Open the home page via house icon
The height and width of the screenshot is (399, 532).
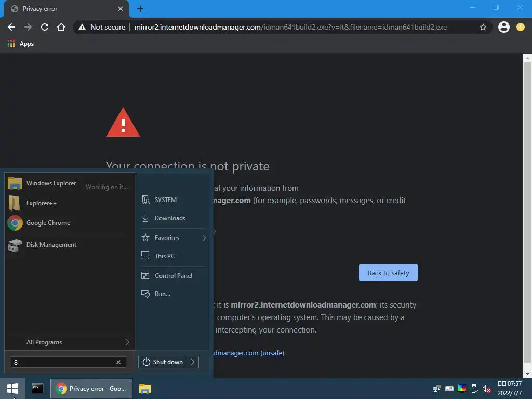61,27
